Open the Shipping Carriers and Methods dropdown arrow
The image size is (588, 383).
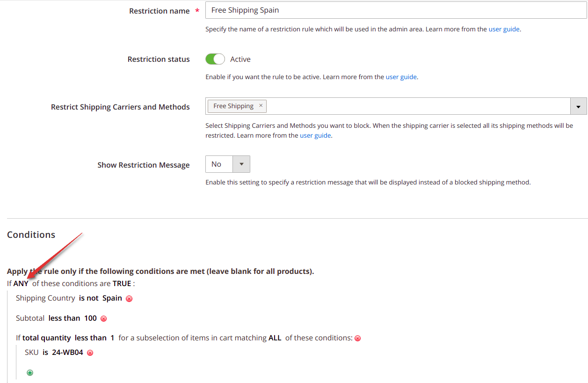tap(579, 106)
